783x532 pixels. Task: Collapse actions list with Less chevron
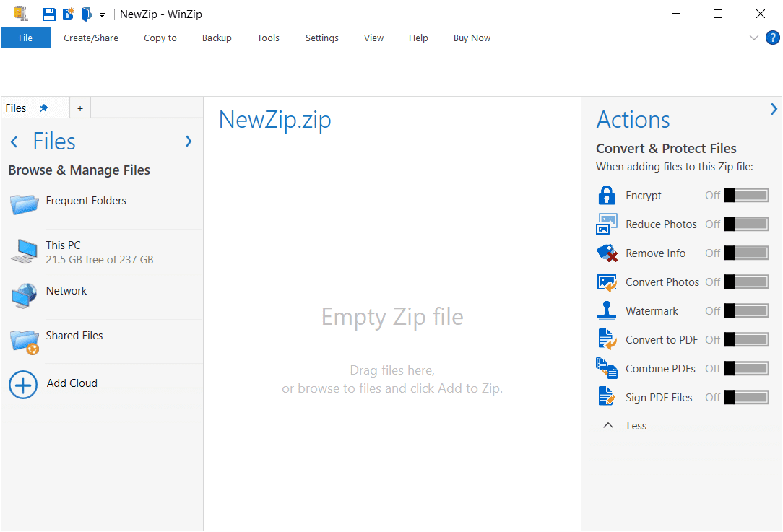(x=608, y=425)
